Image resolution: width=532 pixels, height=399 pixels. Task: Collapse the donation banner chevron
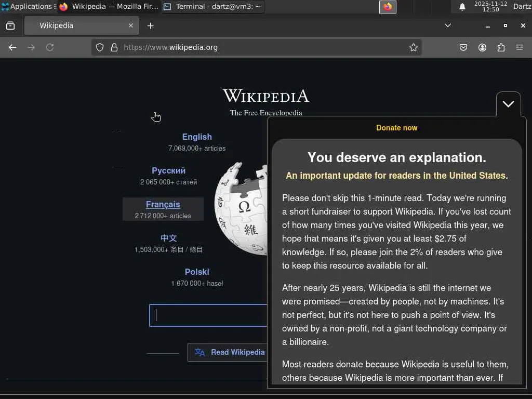click(508, 104)
